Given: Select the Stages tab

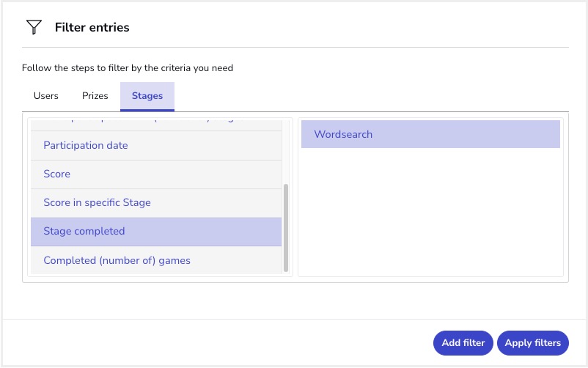Looking at the screenshot, I should point(147,96).
